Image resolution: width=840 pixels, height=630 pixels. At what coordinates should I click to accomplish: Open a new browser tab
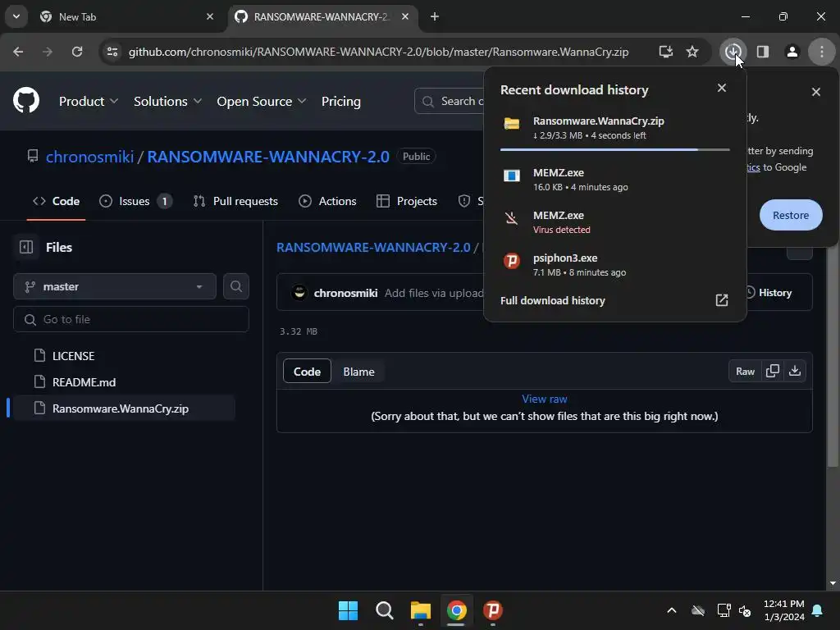click(x=435, y=16)
